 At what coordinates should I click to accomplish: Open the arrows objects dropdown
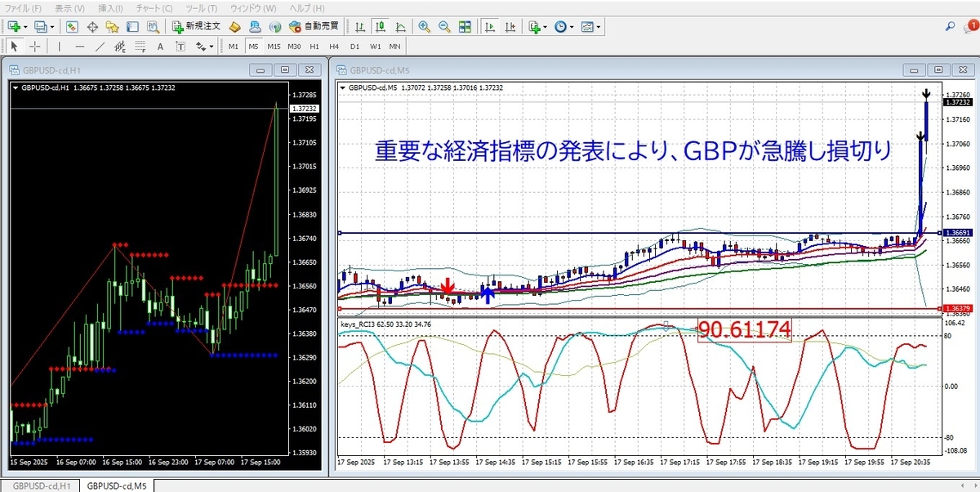click(204, 47)
